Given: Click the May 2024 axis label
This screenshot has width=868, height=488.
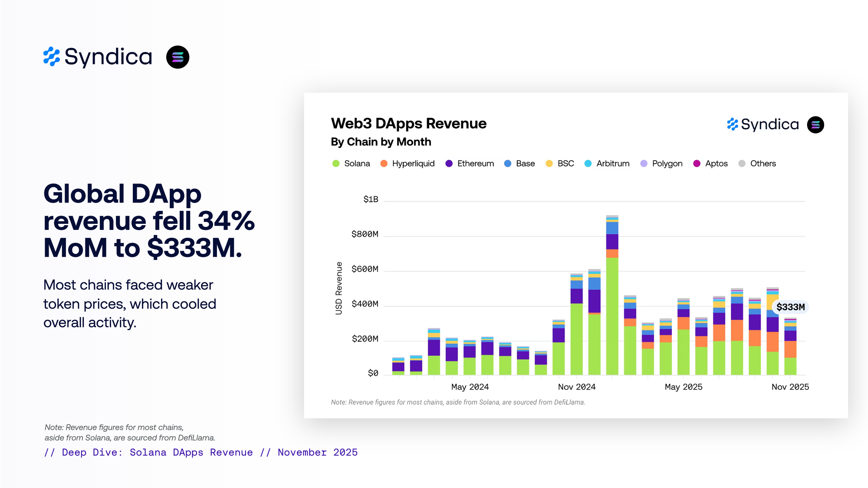Looking at the screenshot, I should [470, 387].
